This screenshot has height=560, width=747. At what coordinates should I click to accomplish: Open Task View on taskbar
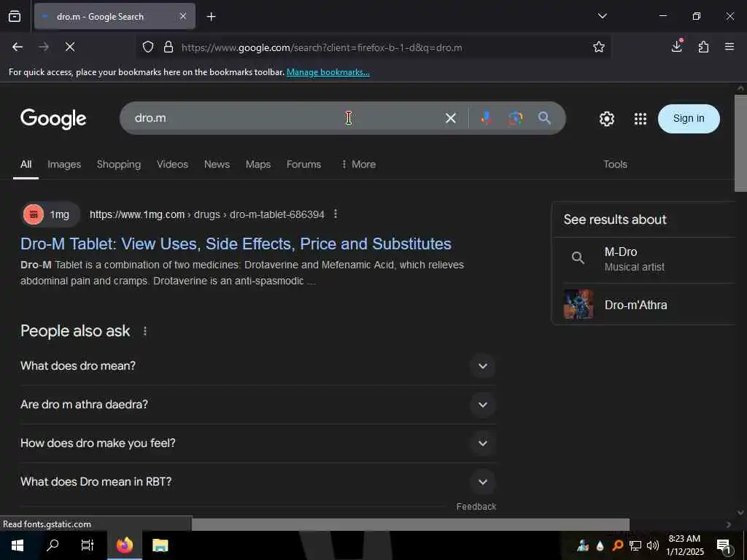[x=88, y=545]
